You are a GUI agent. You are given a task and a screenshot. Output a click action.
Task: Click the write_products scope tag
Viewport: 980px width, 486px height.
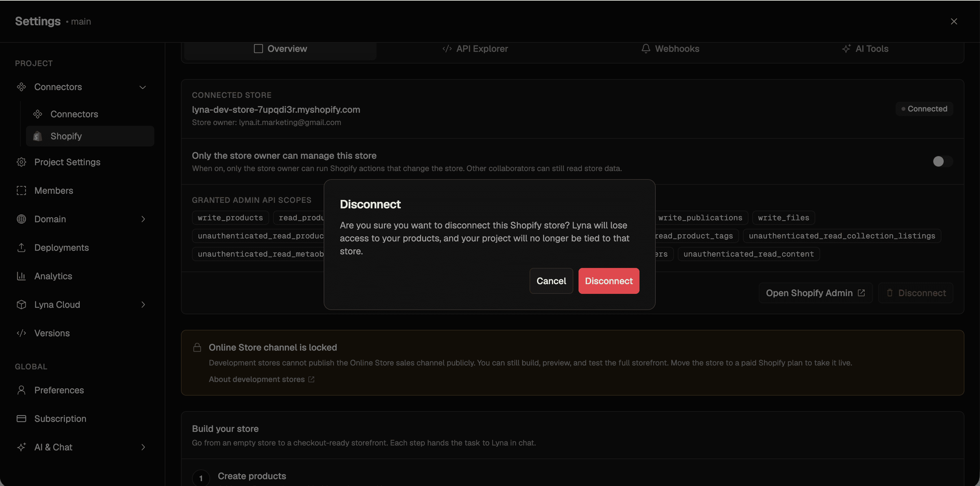[230, 218]
